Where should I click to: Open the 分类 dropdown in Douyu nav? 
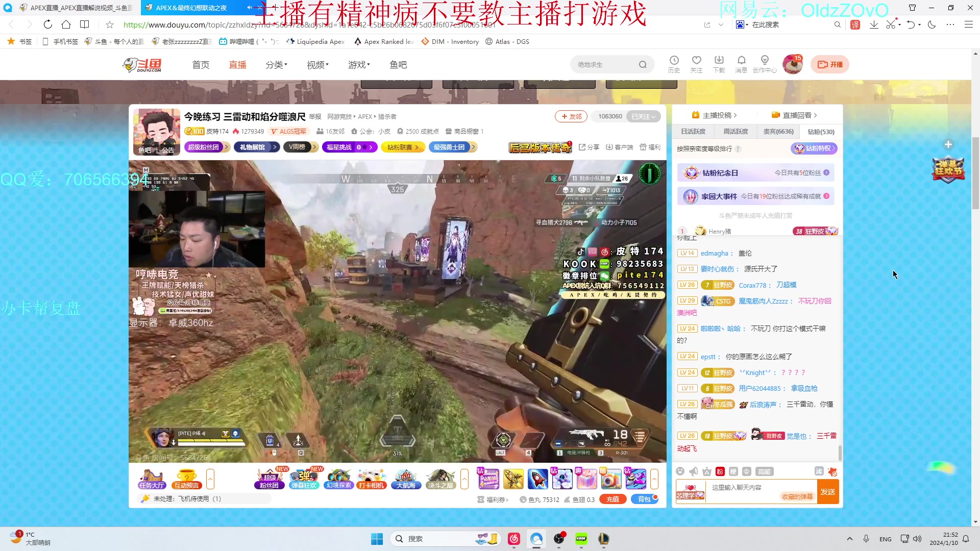pyautogui.click(x=276, y=65)
